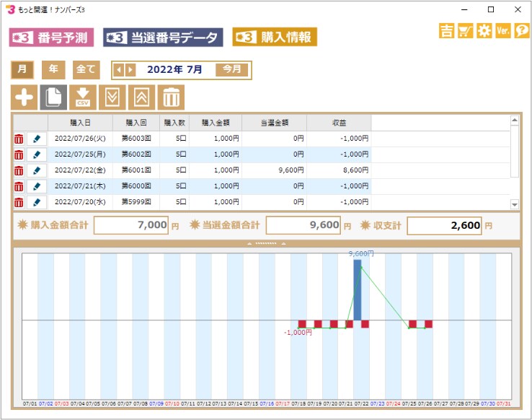Sort by 購入金額 column header
Viewport: 532px width, 420px height.
click(x=216, y=123)
